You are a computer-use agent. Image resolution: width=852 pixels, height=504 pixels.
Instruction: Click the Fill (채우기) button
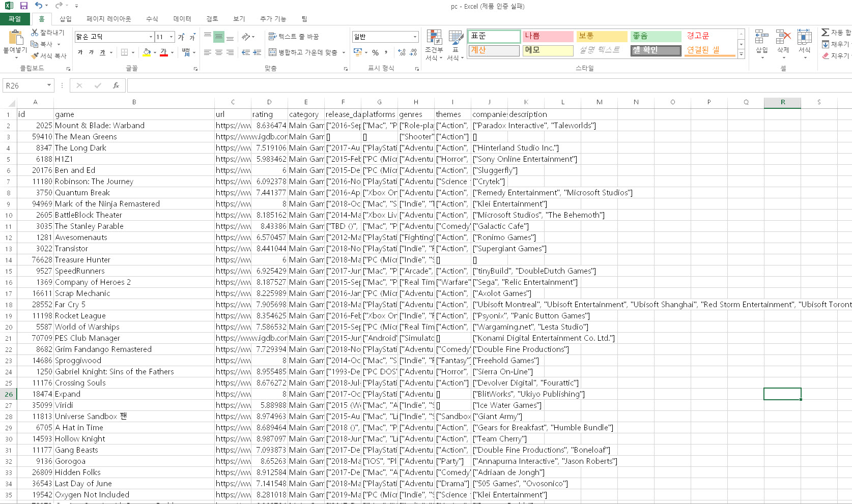click(x=835, y=44)
